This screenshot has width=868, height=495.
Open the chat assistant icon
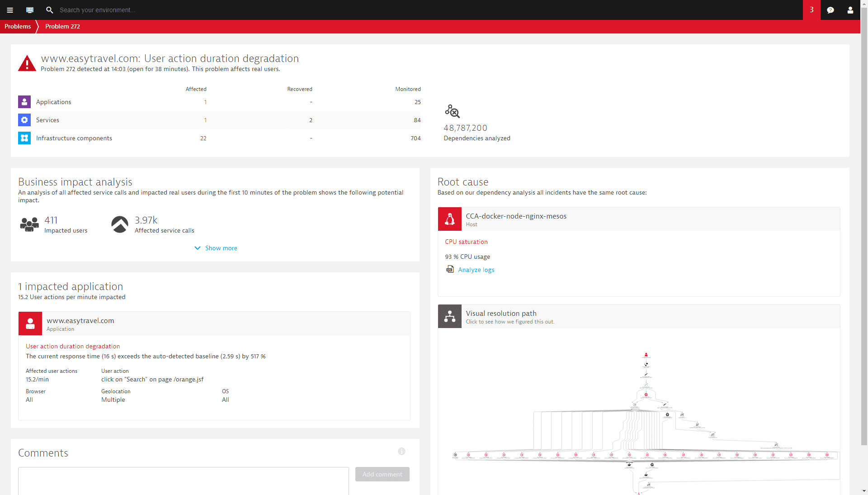coord(830,10)
